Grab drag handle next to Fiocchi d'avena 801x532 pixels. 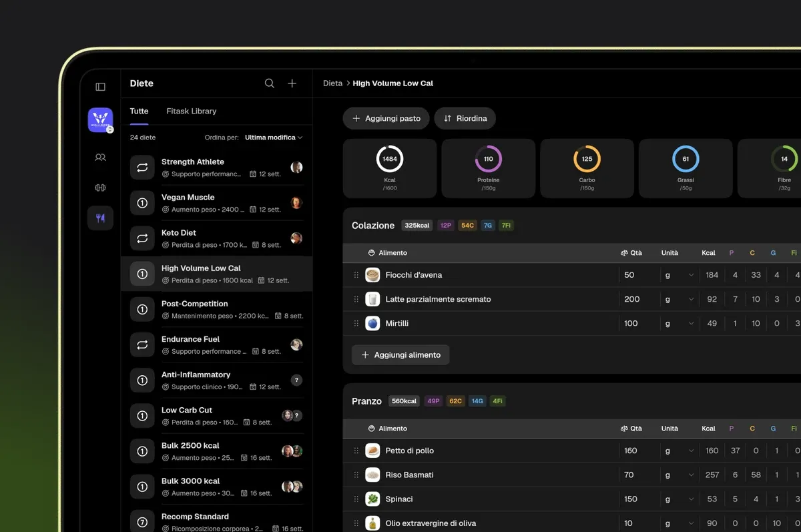[356, 275]
